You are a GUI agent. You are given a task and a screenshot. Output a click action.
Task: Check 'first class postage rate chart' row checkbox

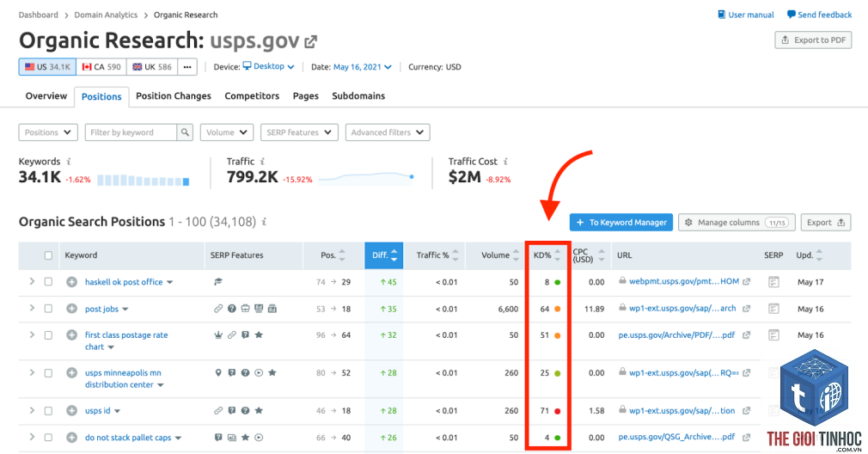tap(48, 335)
